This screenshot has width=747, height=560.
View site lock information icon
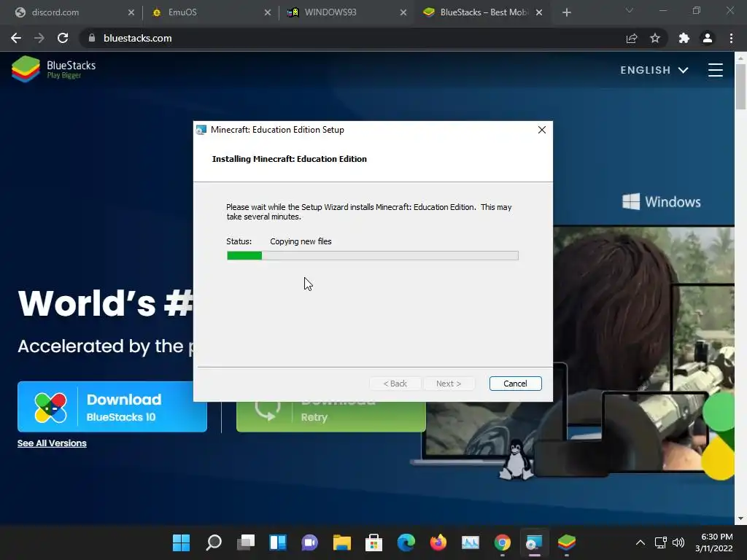(92, 38)
